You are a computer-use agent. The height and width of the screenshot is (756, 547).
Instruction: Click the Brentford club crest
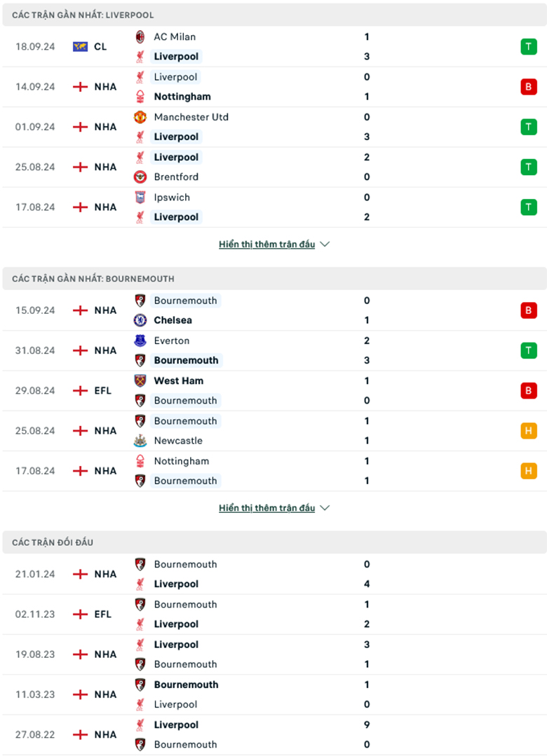140,177
